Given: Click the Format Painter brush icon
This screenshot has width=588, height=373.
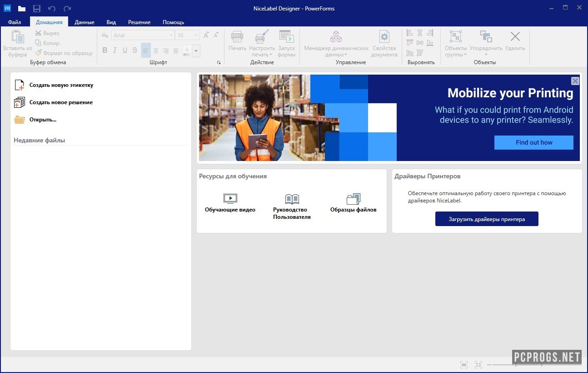Looking at the screenshot, I should coord(38,53).
